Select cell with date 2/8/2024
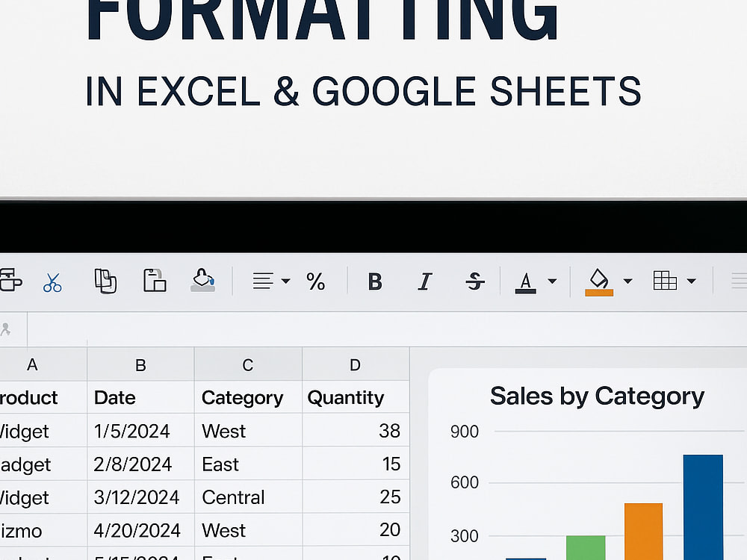Image resolution: width=747 pixels, height=560 pixels. 140,464
